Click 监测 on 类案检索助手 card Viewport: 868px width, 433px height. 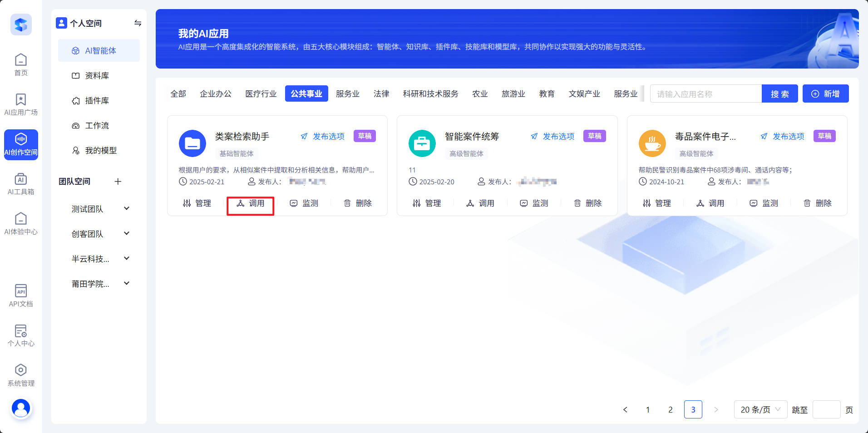(x=304, y=203)
